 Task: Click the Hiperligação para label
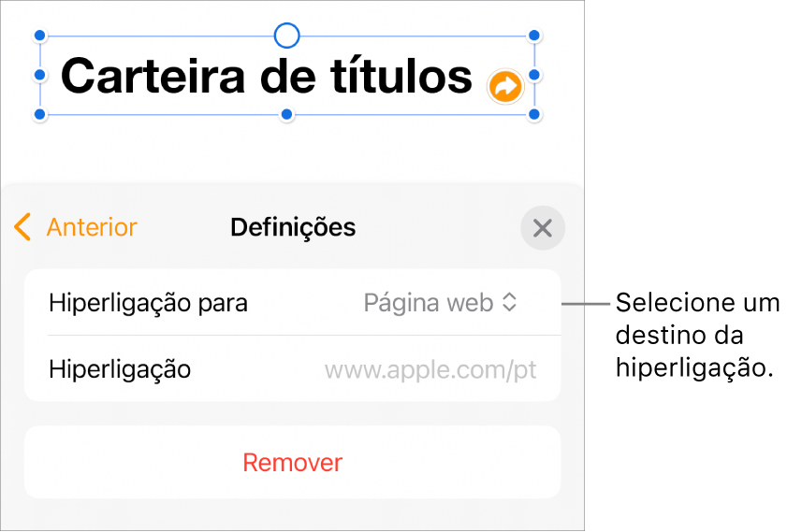point(148,303)
